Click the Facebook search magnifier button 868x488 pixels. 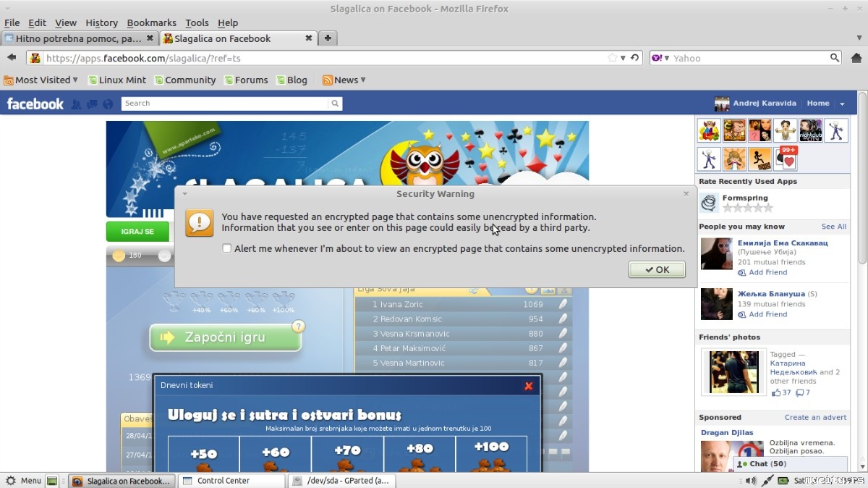(335, 104)
